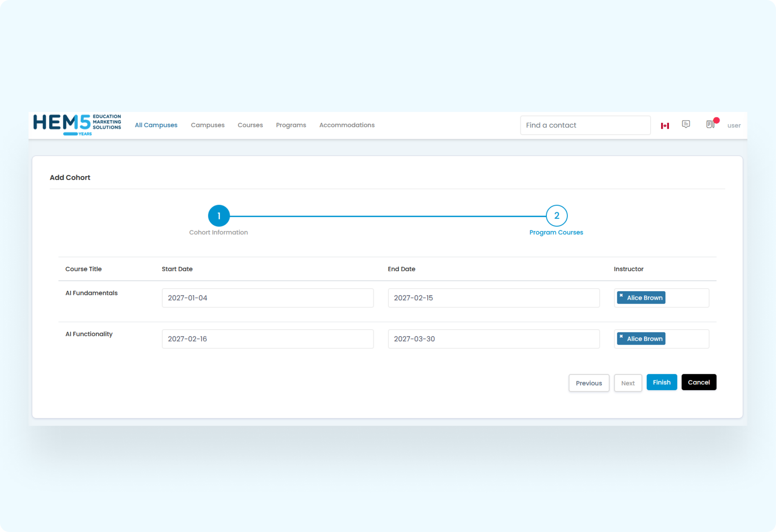Click the Previous button

pyautogui.click(x=589, y=383)
